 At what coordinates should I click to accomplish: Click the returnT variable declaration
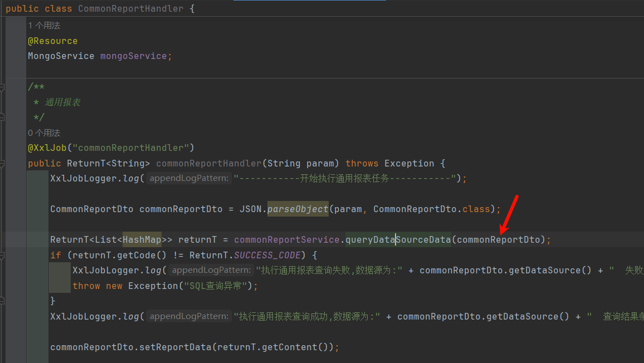click(x=198, y=239)
